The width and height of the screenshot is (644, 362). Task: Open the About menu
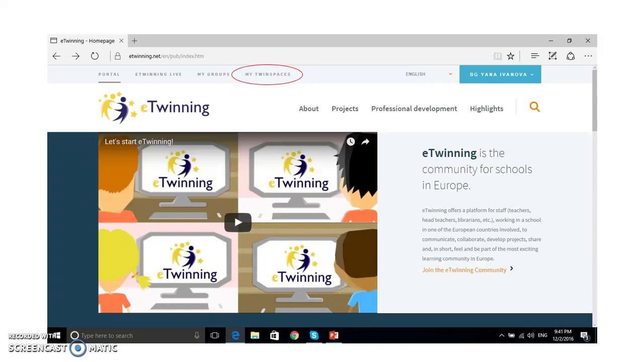[x=308, y=109]
